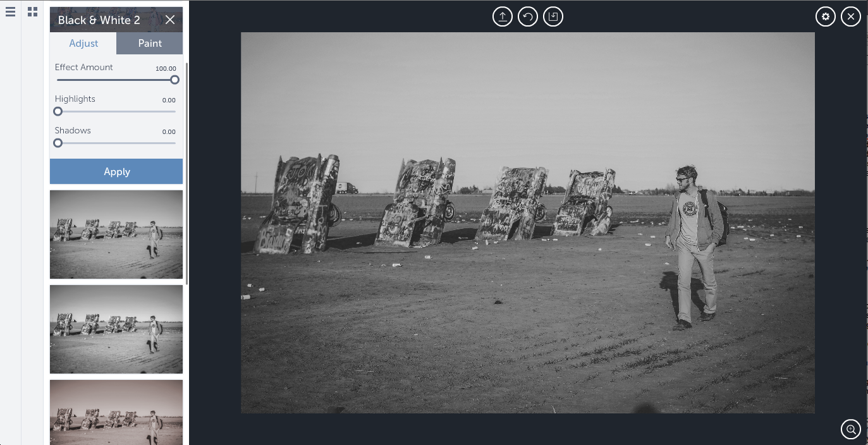Select the sepia-toned preset thumbnail
This screenshot has width=868, height=445.
[116, 412]
